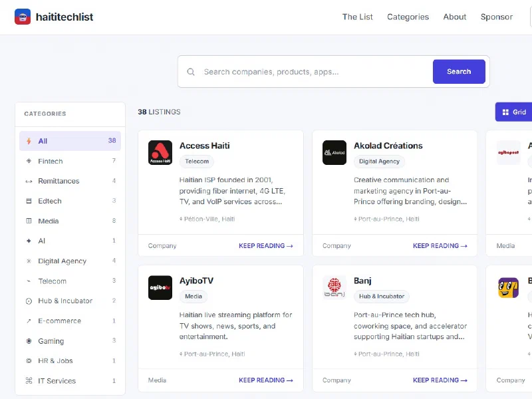Click the Edtech category icon
The width and height of the screenshot is (532, 399).
click(x=29, y=201)
